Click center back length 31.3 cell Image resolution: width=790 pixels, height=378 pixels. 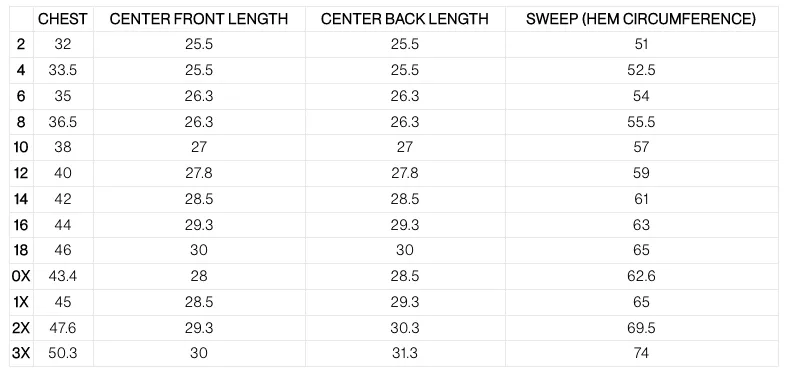pyautogui.click(x=405, y=353)
